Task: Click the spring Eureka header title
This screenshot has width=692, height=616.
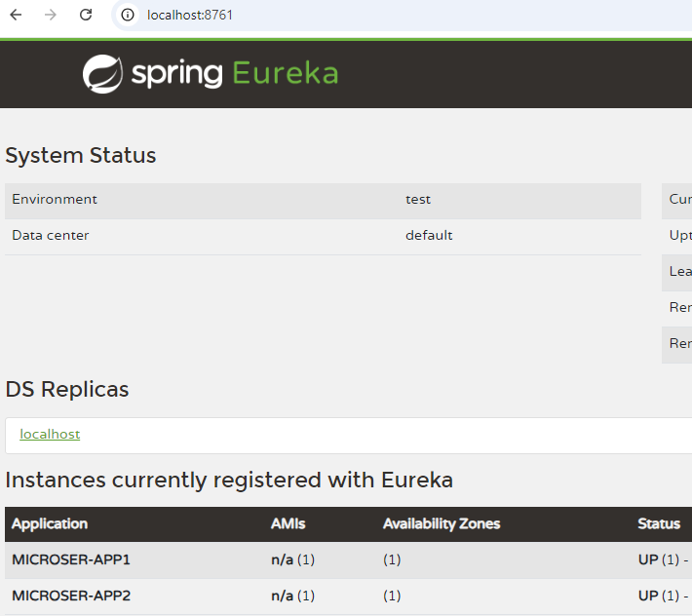Action: click(x=235, y=73)
